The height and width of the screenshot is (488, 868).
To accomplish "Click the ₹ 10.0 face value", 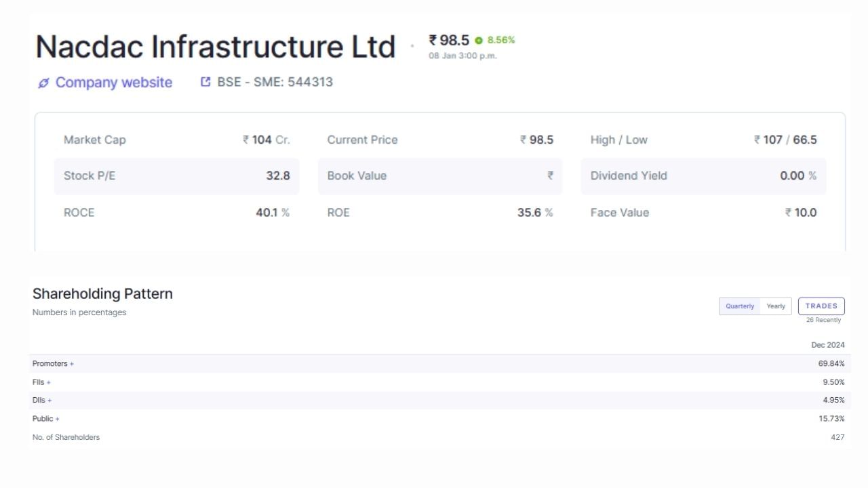I will [801, 213].
